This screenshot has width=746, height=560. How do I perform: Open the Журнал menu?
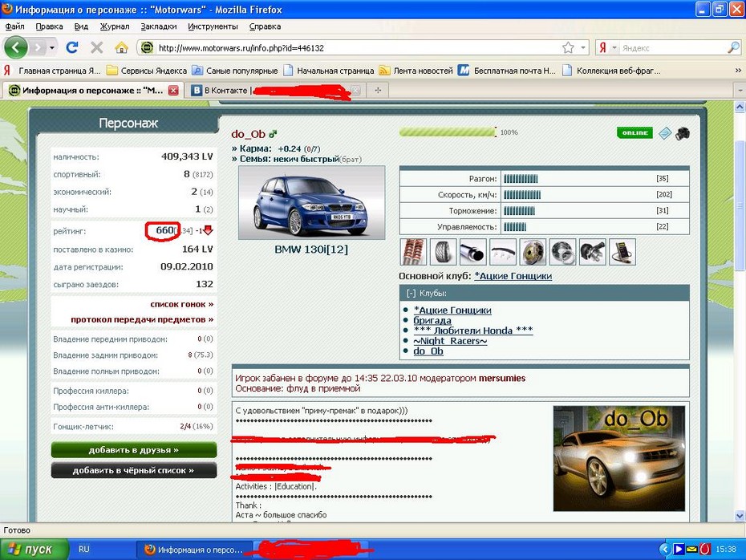[x=114, y=26]
